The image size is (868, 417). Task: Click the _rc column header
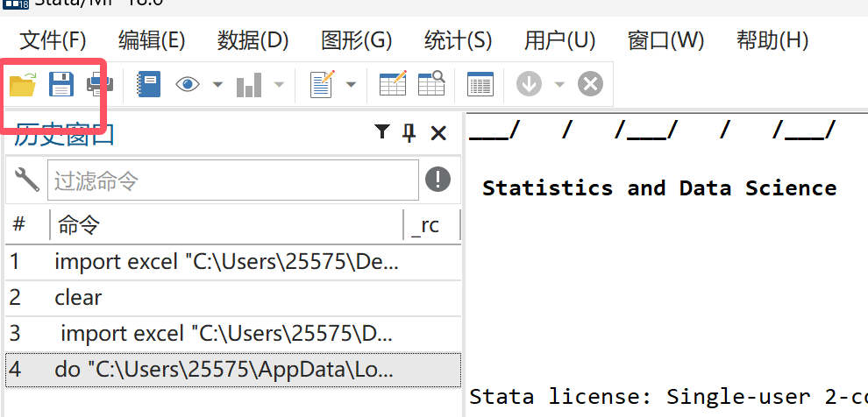pos(425,224)
